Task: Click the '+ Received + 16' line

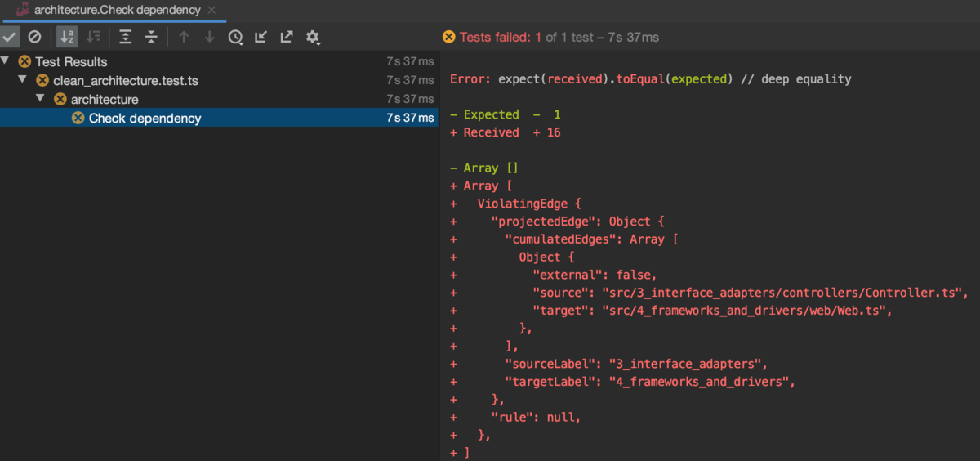Action: (506, 132)
